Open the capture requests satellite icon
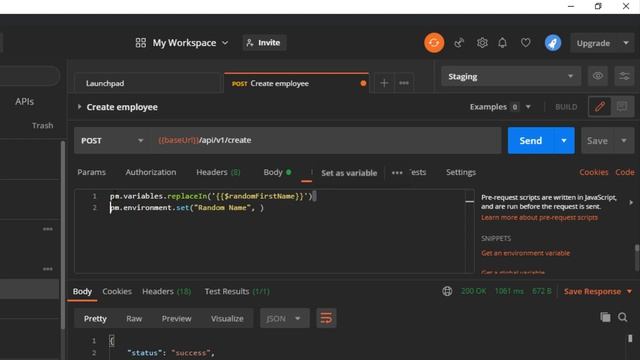The image size is (640, 360). click(459, 43)
